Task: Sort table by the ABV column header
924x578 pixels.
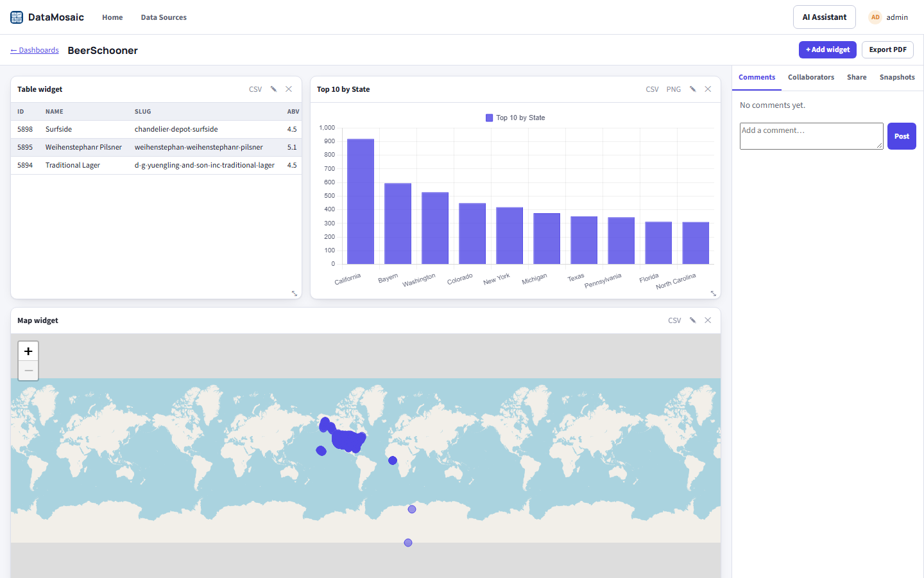Action: pos(293,112)
